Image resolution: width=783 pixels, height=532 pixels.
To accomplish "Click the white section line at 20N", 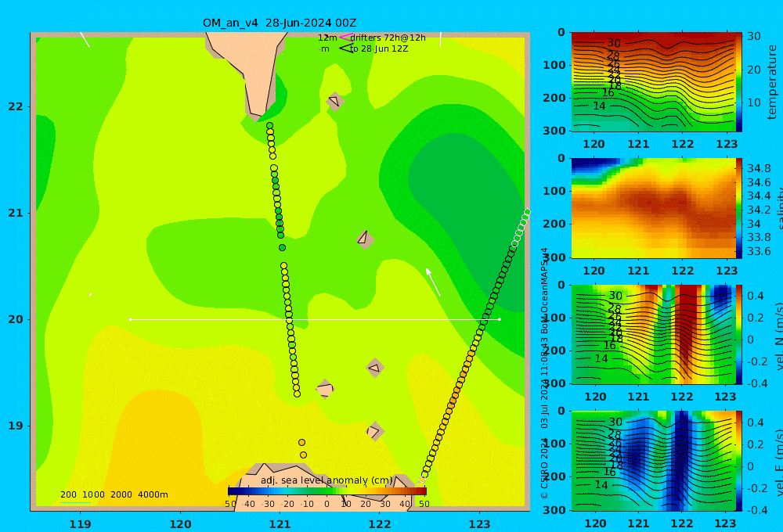I will point(315,319).
